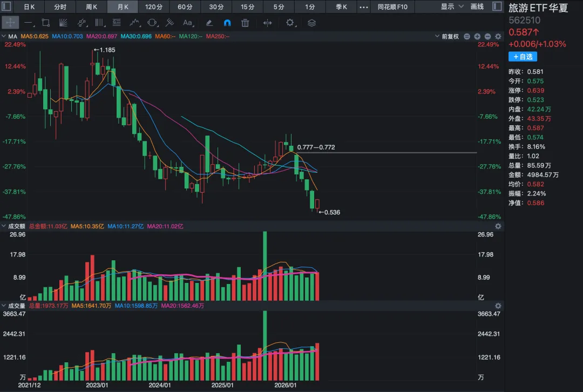This screenshot has width=583, height=392.
Task: Collapse the MA indicator chevron
Action: tap(4, 37)
